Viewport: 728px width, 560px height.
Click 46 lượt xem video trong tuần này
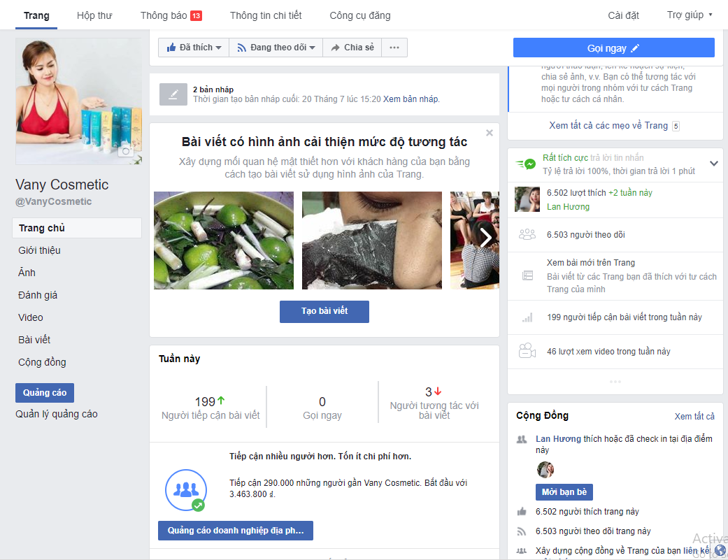pyautogui.click(x=608, y=351)
